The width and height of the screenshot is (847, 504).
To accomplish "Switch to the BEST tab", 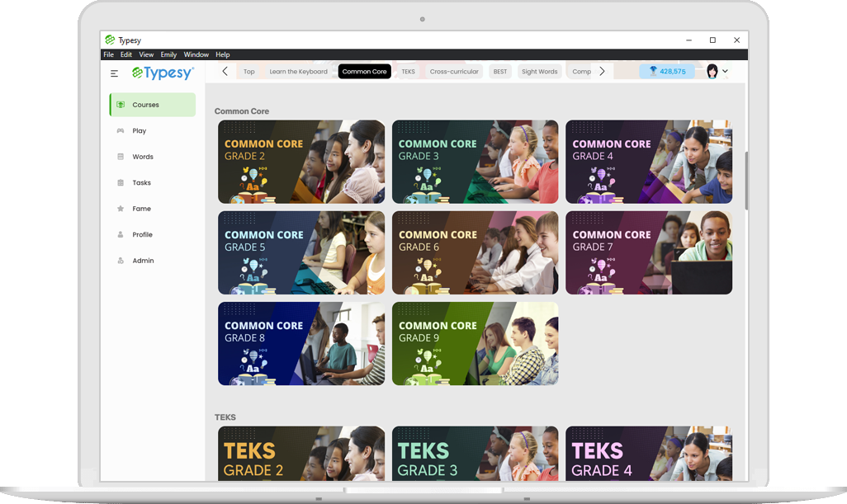I will tap(500, 71).
